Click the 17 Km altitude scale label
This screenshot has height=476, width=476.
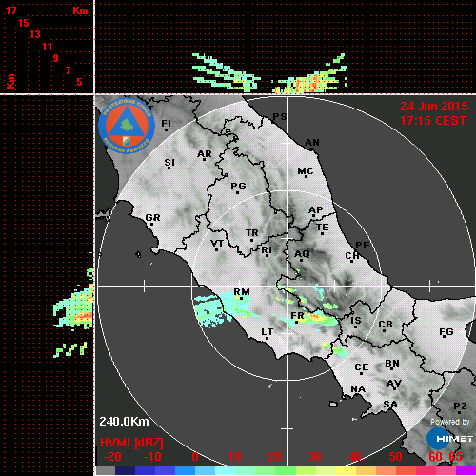click(10, 10)
